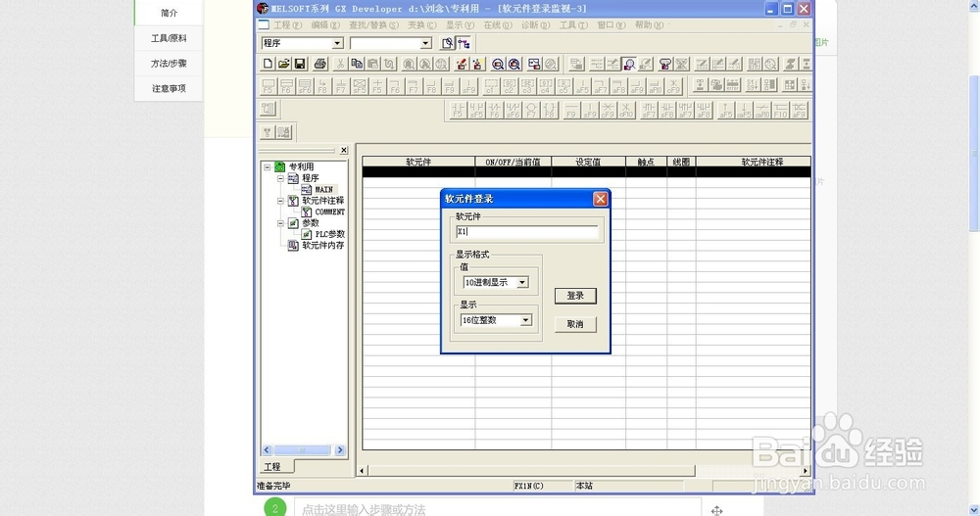980x516 pixels.
Task: Open the 诊断(D) menu
Action: pyautogui.click(x=536, y=25)
